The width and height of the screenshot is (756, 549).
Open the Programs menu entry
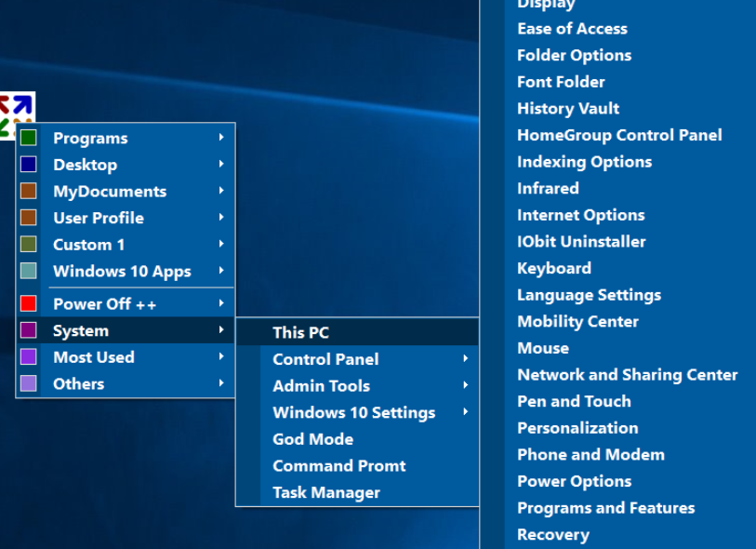pyautogui.click(x=126, y=138)
